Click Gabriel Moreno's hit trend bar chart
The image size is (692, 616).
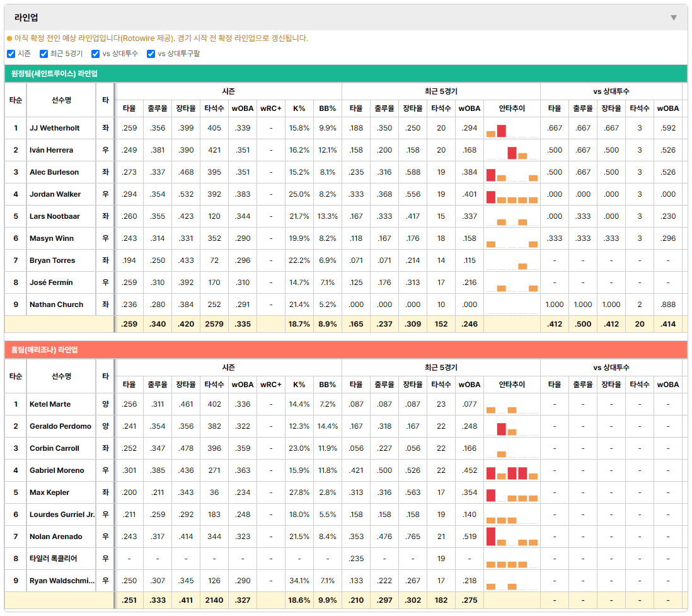[x=512, y=471]
